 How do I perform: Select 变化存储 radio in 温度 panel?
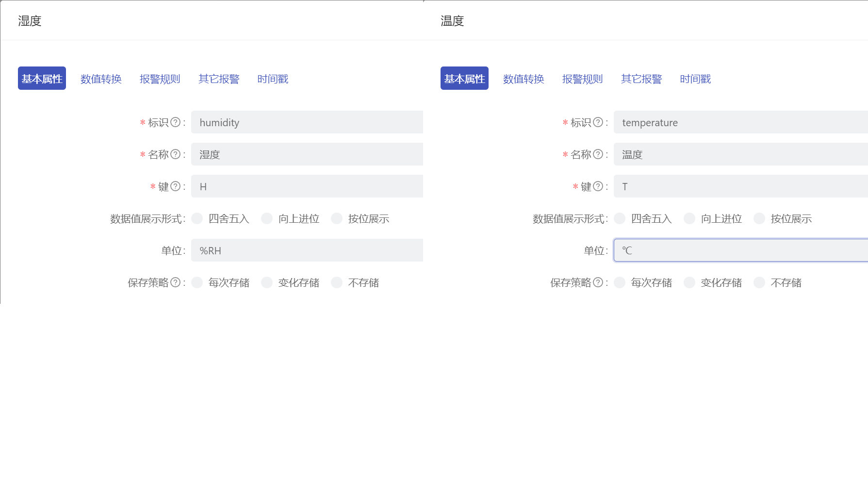point(689,282)
